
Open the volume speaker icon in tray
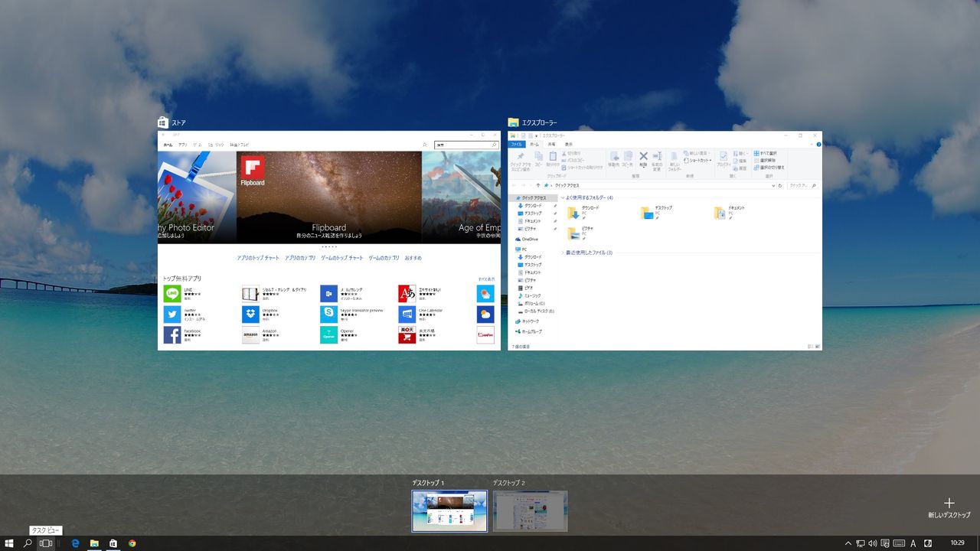coord(873,543)
